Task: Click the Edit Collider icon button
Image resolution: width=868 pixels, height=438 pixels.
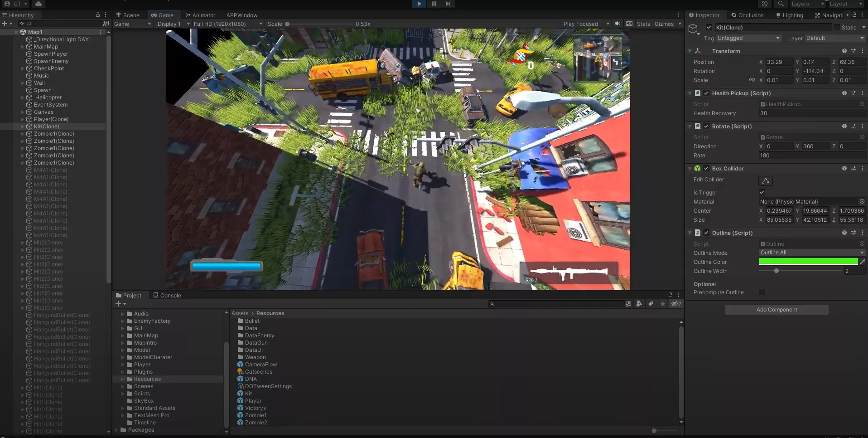Action: pos(766,180)
